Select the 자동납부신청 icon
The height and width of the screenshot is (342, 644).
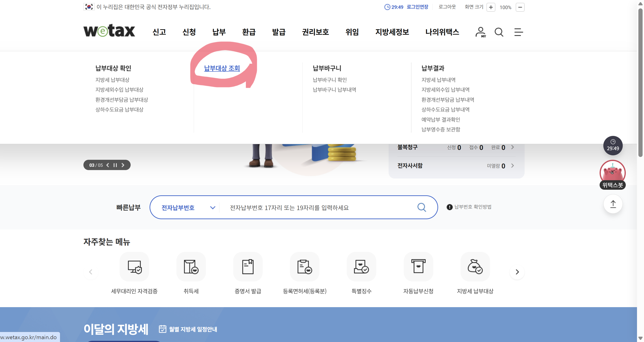coord(418,266)
